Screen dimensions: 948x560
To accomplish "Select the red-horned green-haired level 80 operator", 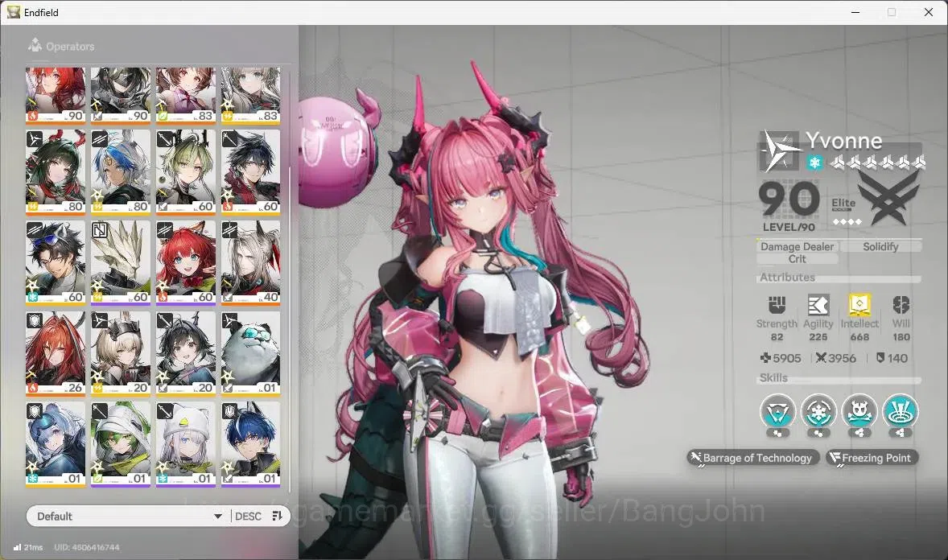I will (x=55, y=171).
